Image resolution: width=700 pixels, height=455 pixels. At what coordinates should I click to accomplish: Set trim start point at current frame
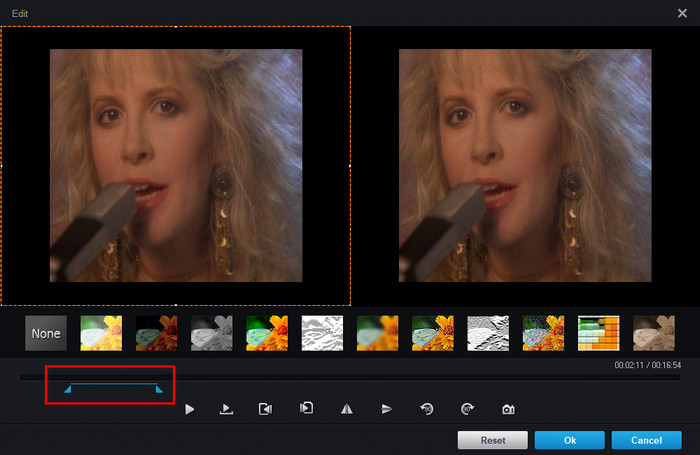(266, 409)
